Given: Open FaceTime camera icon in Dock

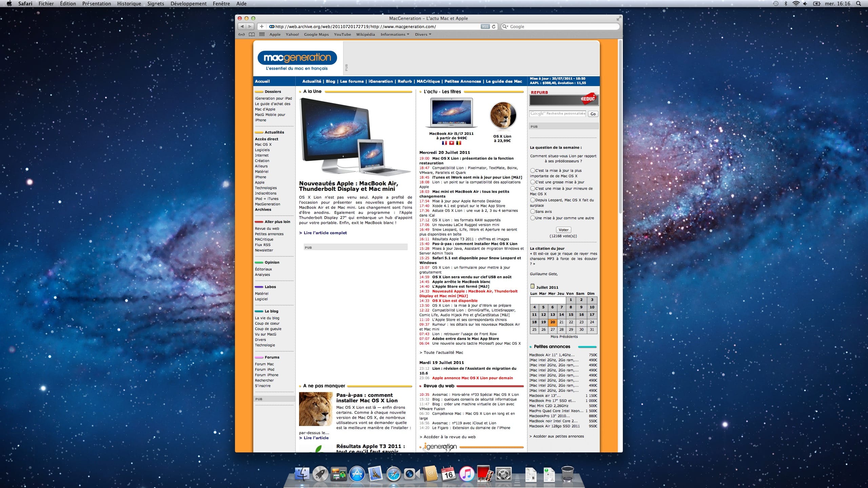Looking at the screenshot, I should click(x=412, y=474).
